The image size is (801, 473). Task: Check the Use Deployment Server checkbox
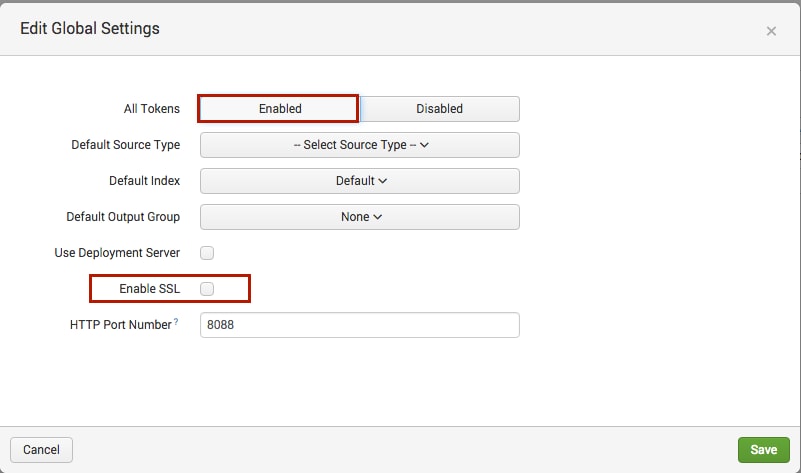[x=207, y=253]
